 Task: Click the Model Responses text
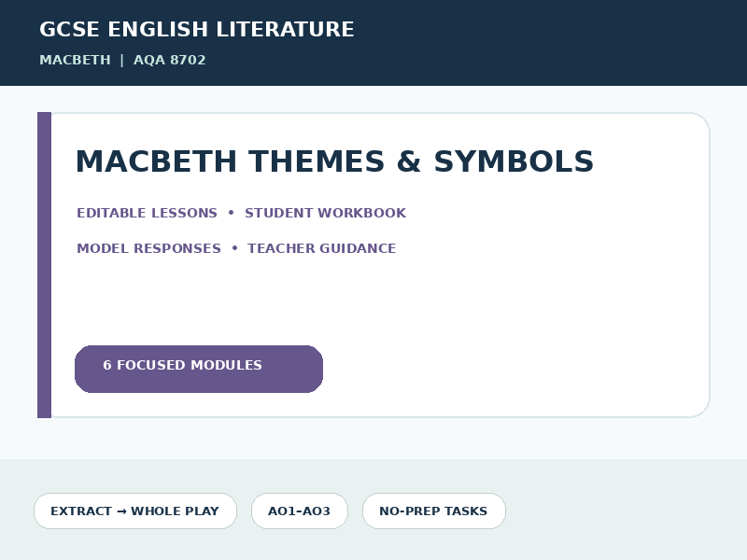148,248
